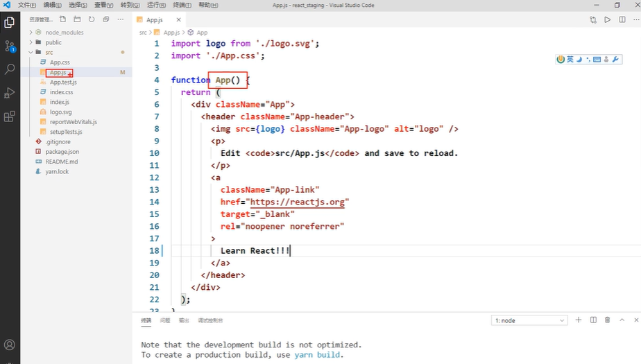Switch to the 问题 panel tab
The image size is (641, 364).
tap(165, 320)
